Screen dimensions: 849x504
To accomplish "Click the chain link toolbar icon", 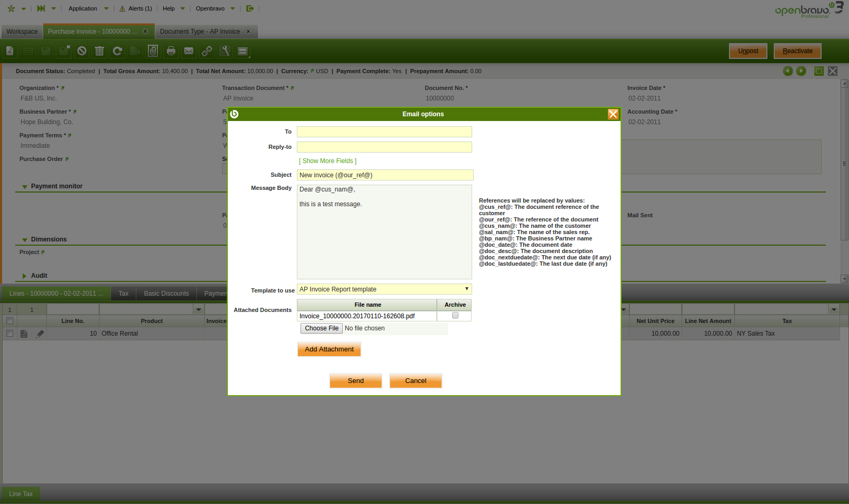I will point(207,51).
